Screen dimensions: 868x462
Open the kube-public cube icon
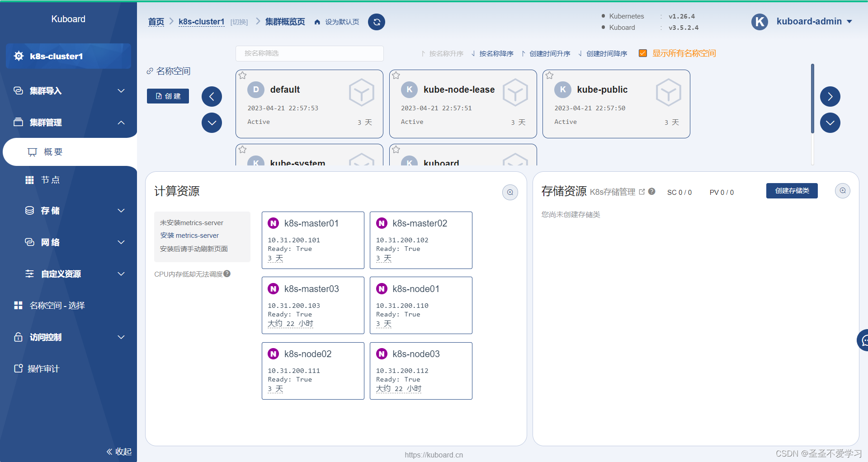(669, 93)
